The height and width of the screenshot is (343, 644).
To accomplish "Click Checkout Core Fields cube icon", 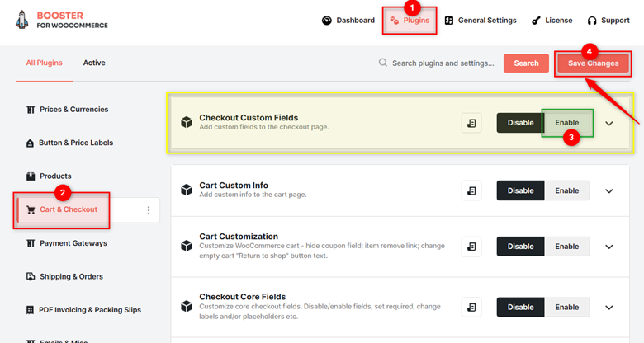I will 187,307.
